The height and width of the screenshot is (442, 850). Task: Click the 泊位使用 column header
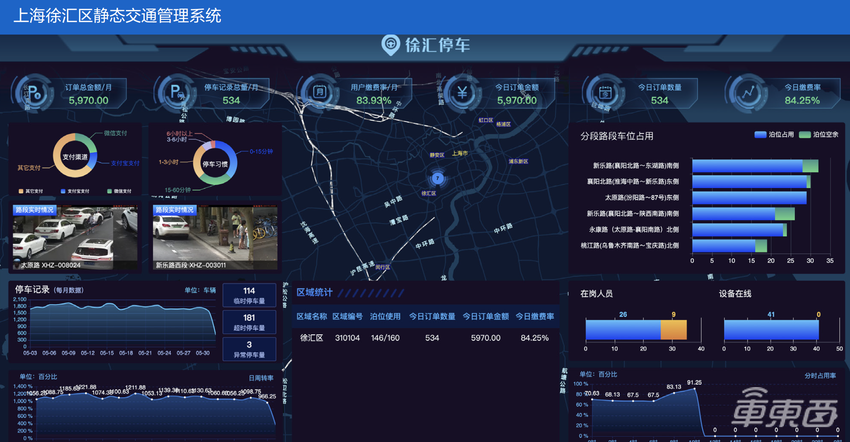[x=385, y=316]
